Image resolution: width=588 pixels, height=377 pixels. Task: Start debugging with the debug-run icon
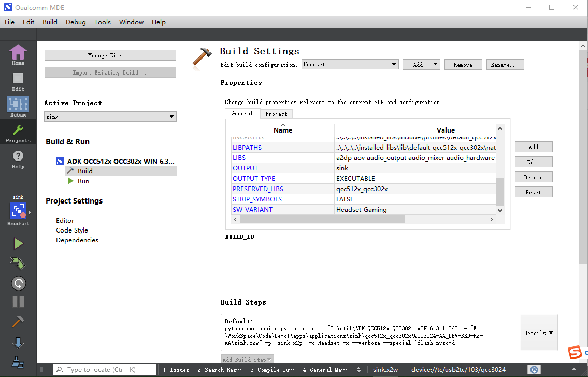click(18, 263)
